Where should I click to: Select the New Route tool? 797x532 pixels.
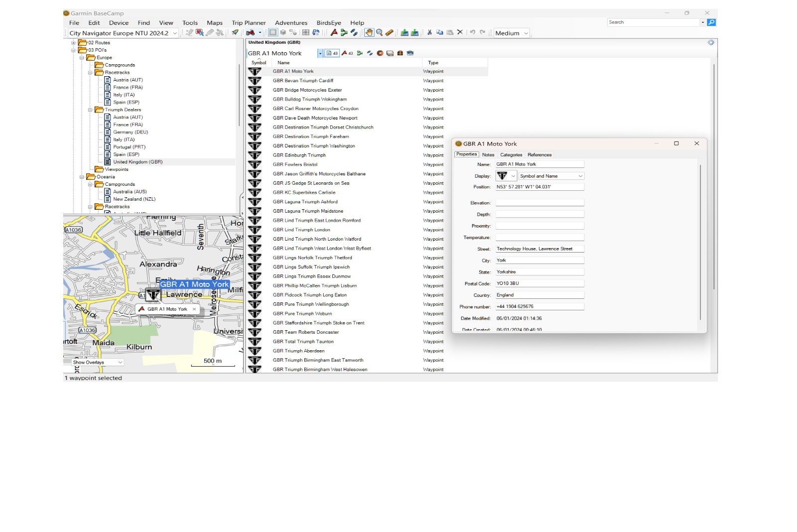click(x=344, y=33)
